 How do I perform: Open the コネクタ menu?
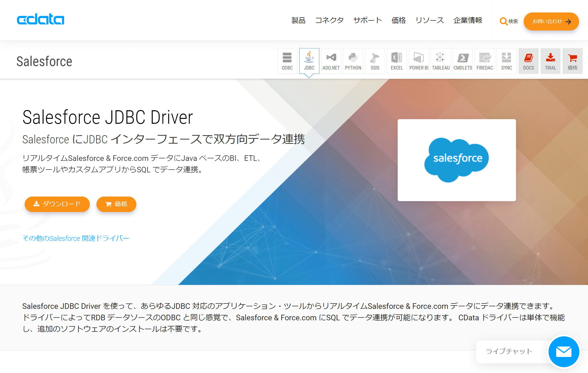[329, 20]
